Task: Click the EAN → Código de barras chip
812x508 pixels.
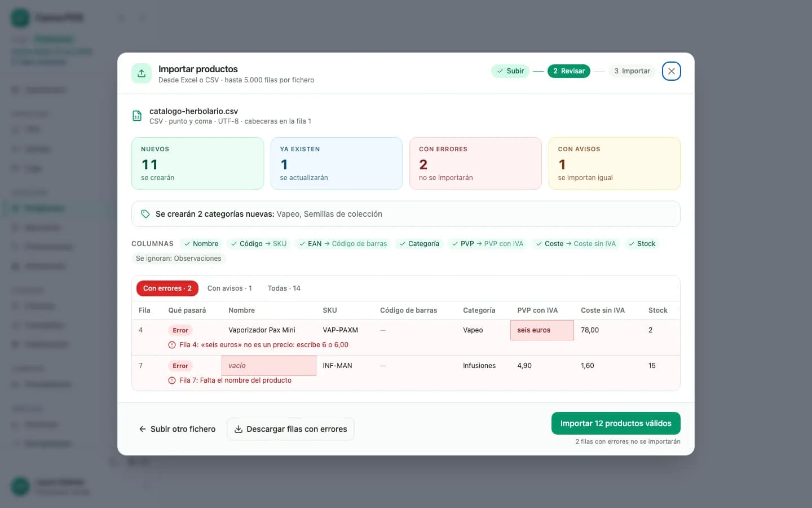Action: [x=343, y=244]
